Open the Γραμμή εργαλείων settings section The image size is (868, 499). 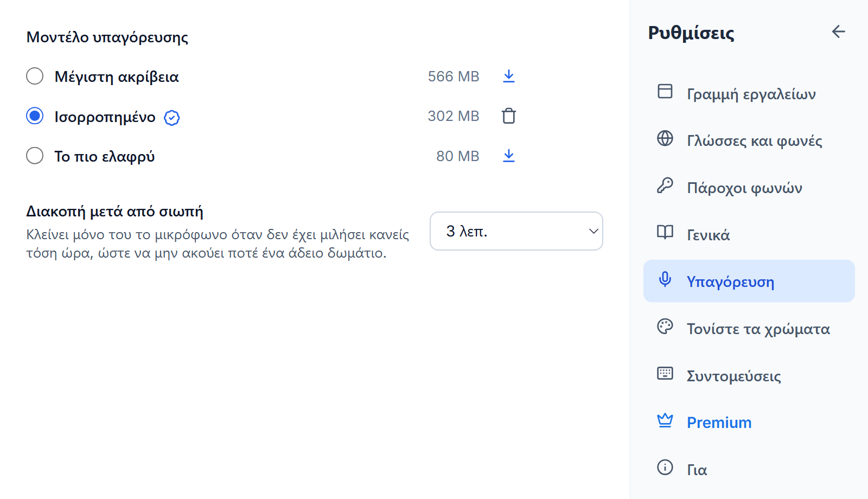(x=749, y=93)
